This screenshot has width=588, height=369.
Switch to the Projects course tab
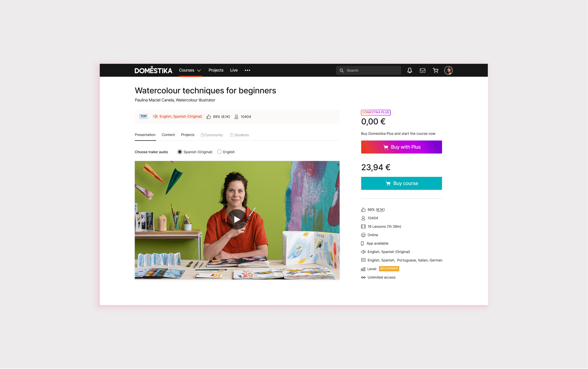pyautogui.click(x=188, y=135)
